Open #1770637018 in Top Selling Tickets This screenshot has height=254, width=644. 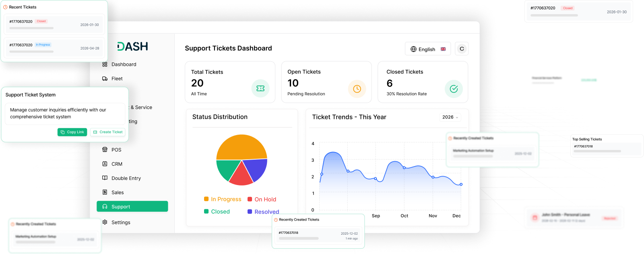pos(607,149)
